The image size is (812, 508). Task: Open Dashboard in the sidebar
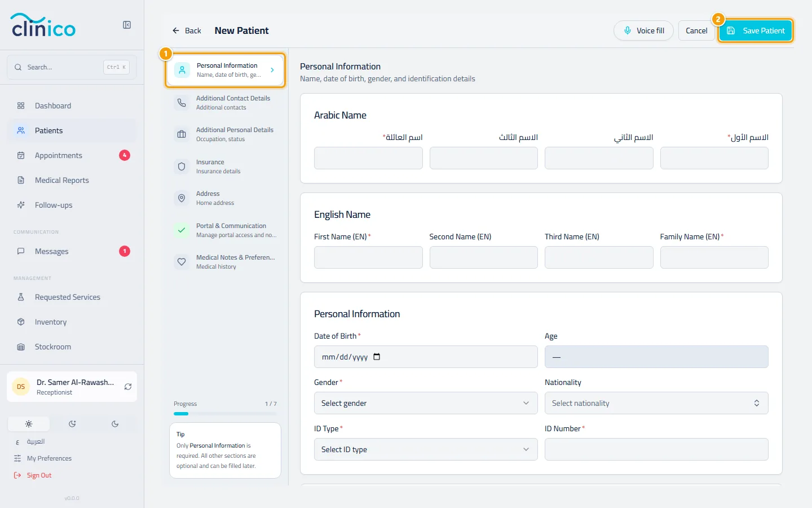click(72, 106)
